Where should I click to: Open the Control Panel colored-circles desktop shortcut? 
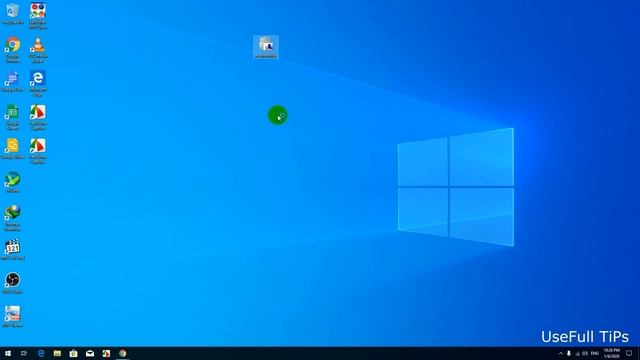tap(38, 15)
